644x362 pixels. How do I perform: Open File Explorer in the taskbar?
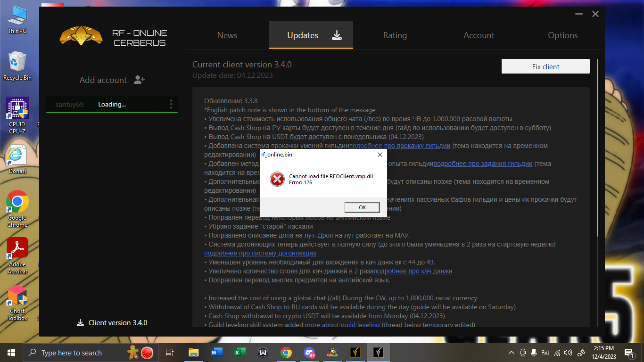[x=194, y=353]
